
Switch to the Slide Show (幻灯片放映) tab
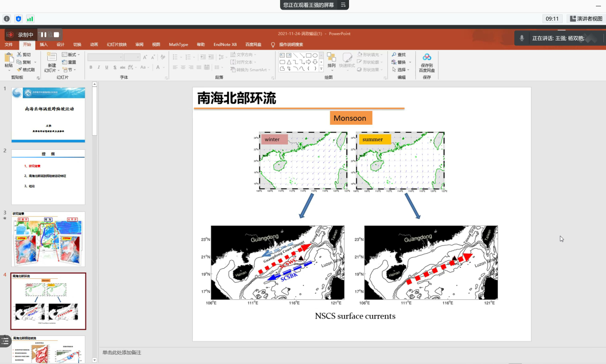click(x=116, y=45)
